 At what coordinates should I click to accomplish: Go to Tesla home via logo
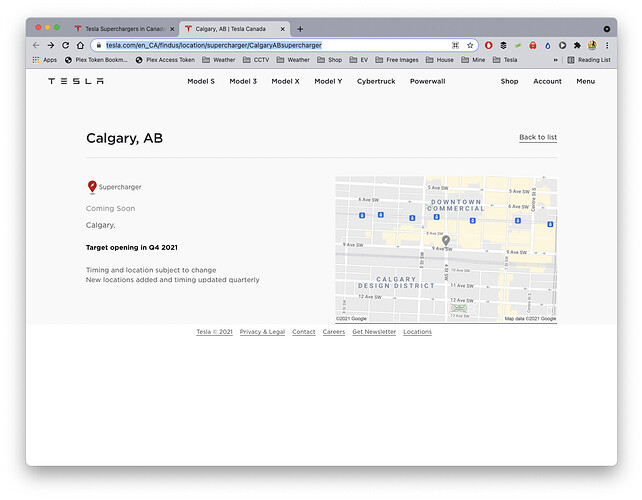pos(76,81)
